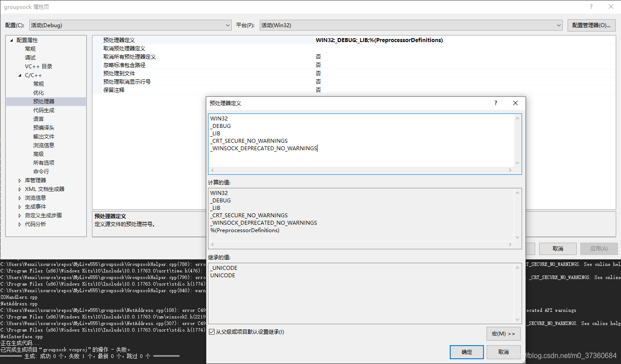The height and width of the screenshot is (364, 621).
Task: Click NetInterface.cpp line in build output
Action: pos(21,337)
